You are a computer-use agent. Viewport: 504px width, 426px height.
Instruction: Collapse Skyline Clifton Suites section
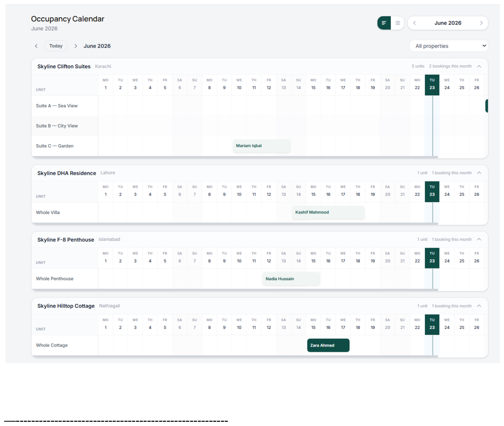[479, 66]
